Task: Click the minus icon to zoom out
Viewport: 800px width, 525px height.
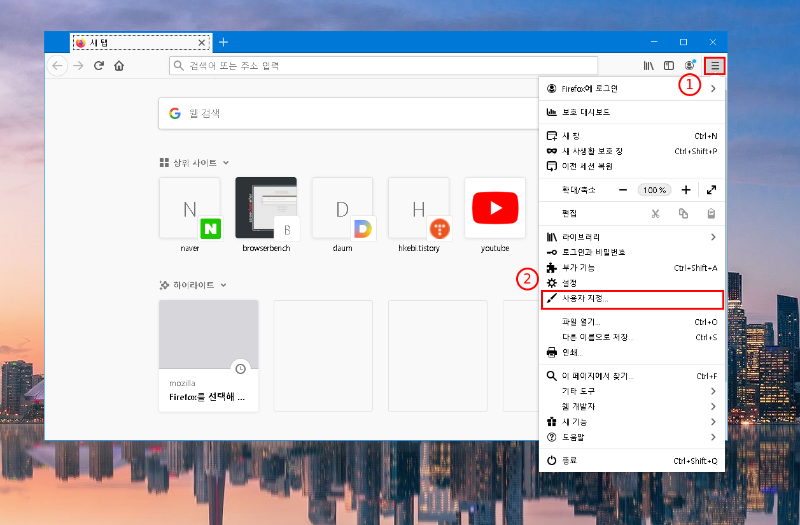Action: pos(623,189)
